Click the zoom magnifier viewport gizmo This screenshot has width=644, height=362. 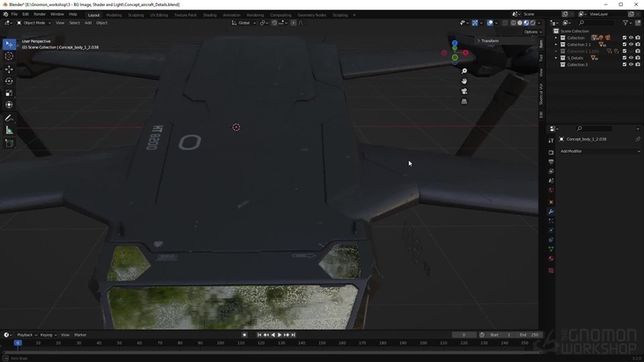tap(465, 71)
